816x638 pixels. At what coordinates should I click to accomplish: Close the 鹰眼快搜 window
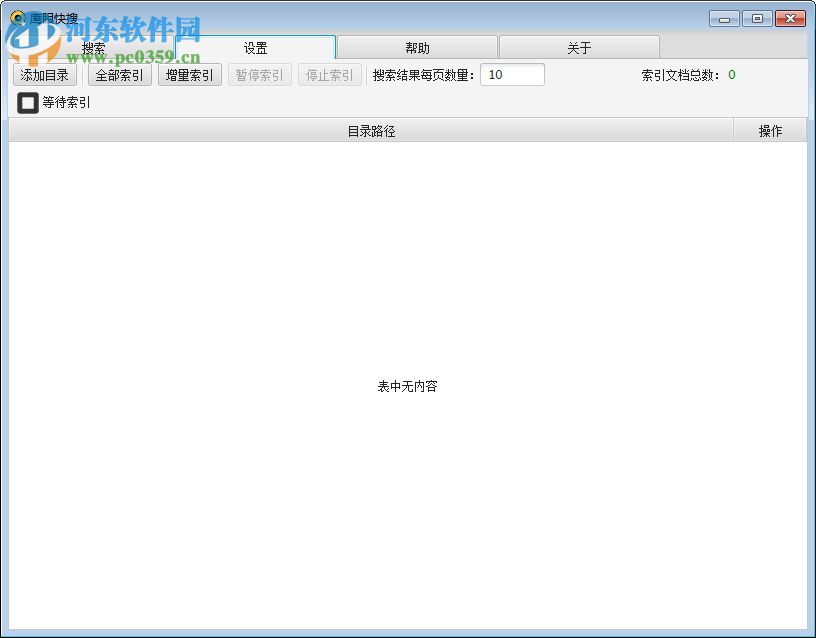[791, 18]
